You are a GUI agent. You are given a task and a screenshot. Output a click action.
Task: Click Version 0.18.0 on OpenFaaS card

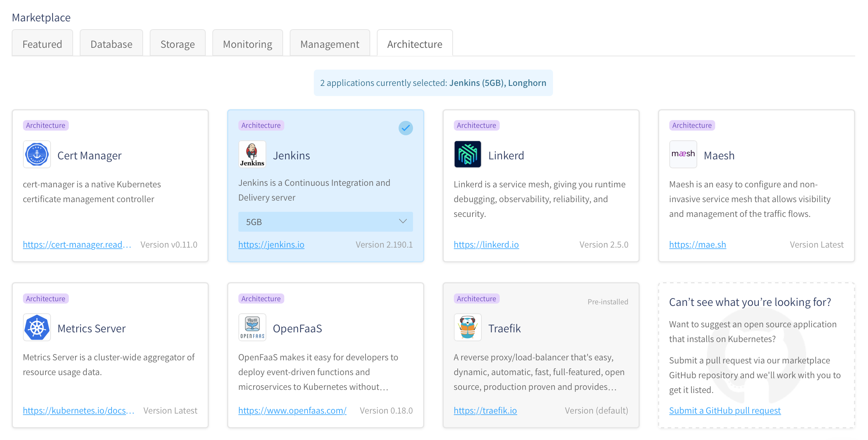[x=386, y=410]
